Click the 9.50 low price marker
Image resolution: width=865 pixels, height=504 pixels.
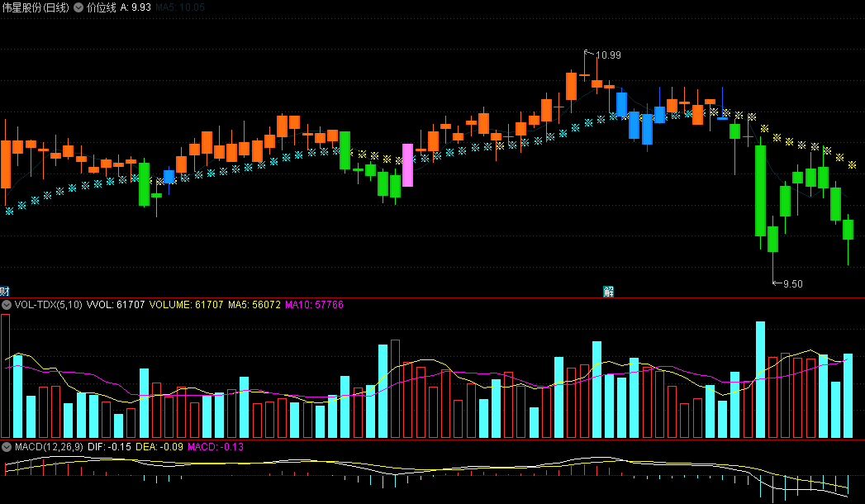click(x=793, y=284)
